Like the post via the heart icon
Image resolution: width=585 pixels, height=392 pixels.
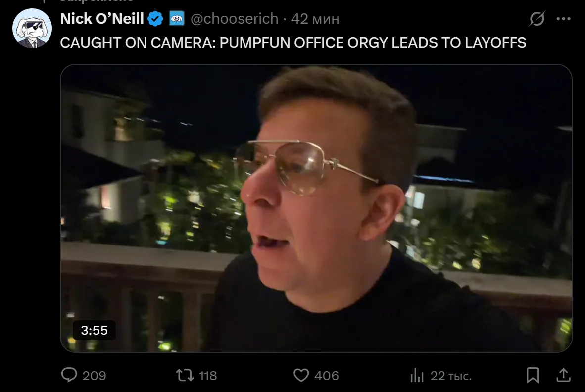[301, 376]
